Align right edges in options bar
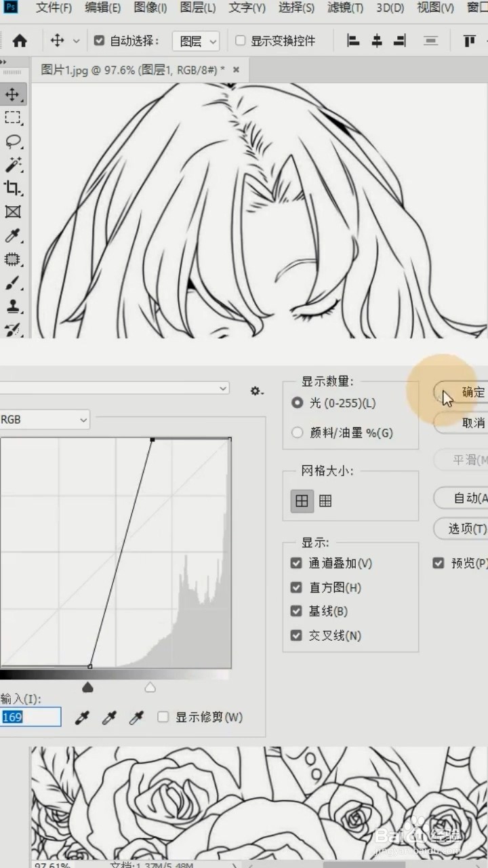The width and height of the screenshot is (488, 868). pyautogui.click(x=401, y=41)
